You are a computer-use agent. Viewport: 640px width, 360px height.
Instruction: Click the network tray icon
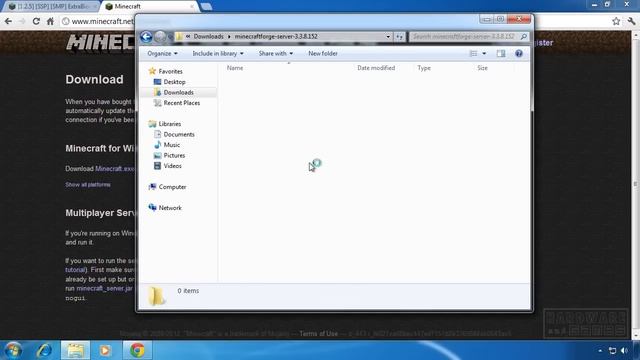612,351
